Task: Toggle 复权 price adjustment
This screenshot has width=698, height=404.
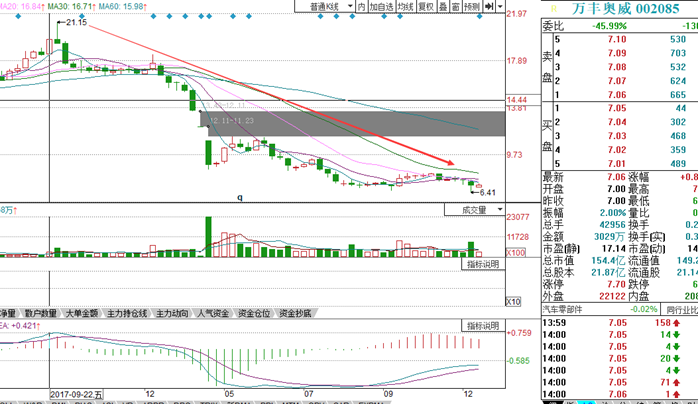Action: (426, 6)
